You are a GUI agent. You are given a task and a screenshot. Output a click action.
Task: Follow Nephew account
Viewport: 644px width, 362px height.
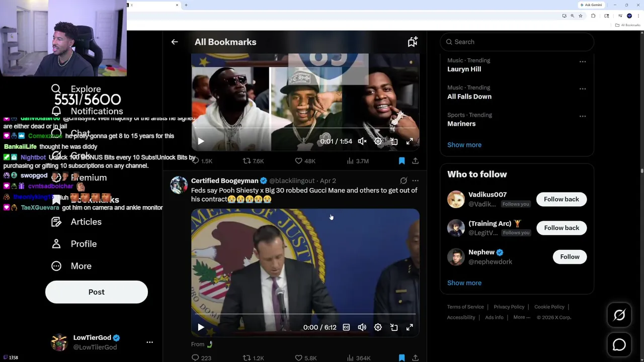pos(570,257)
